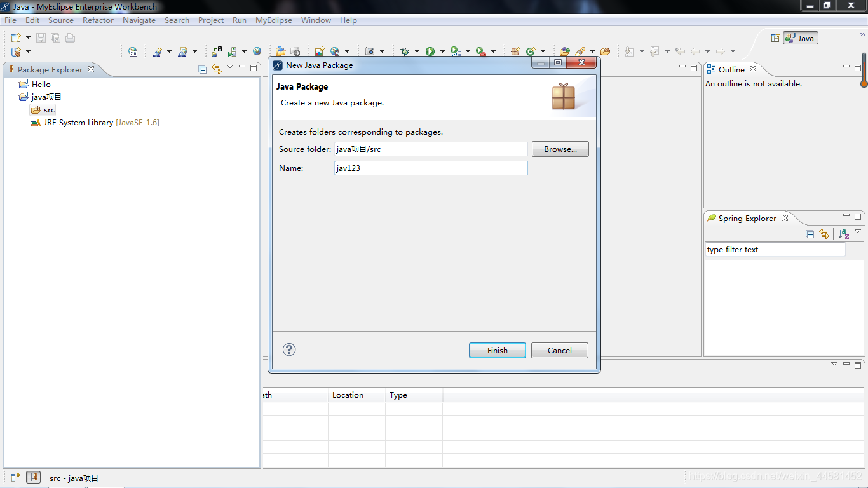Open the New Java Class dropdown arrow
The width and height of the screenshot is (868, 488).
pyautogui.click(x=543, y=51)
